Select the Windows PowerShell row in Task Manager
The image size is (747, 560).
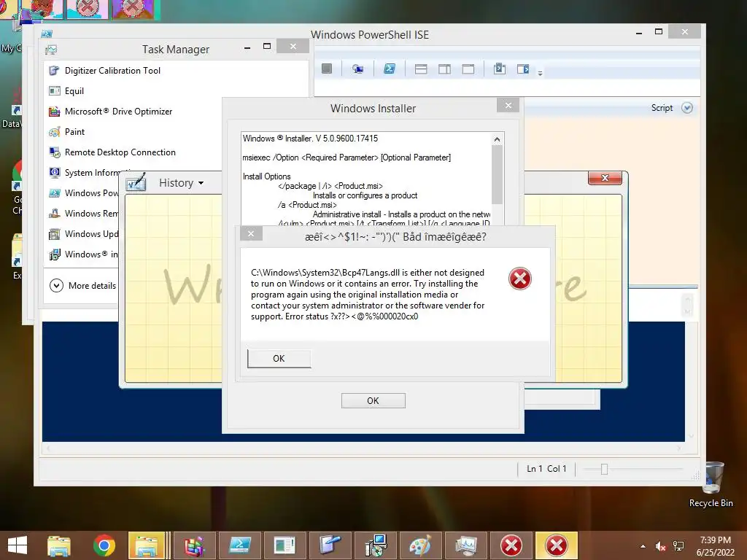click(82, 192)
